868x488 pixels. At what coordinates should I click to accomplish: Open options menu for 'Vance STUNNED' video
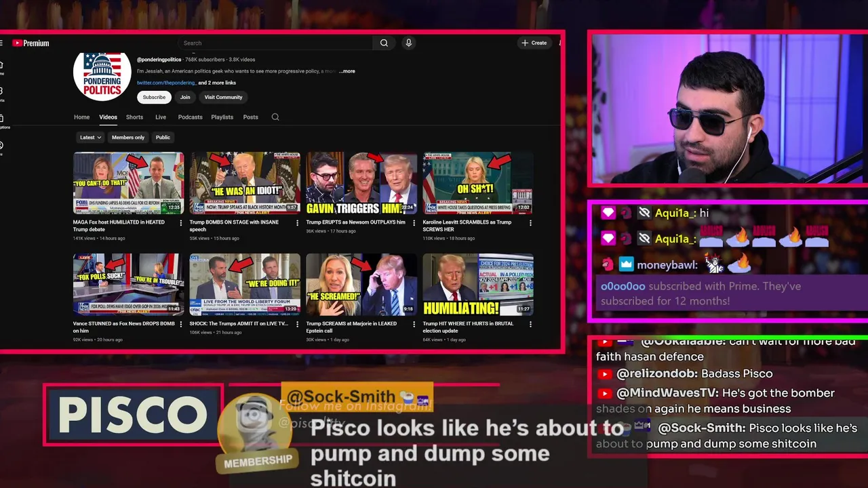[180, 325]
